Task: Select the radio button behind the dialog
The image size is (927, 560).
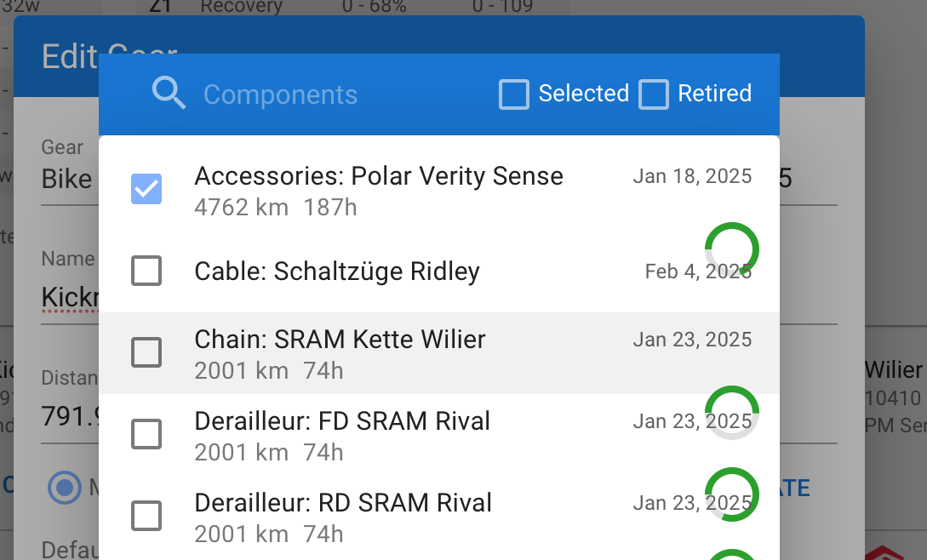Action: [x=64, y=488]
